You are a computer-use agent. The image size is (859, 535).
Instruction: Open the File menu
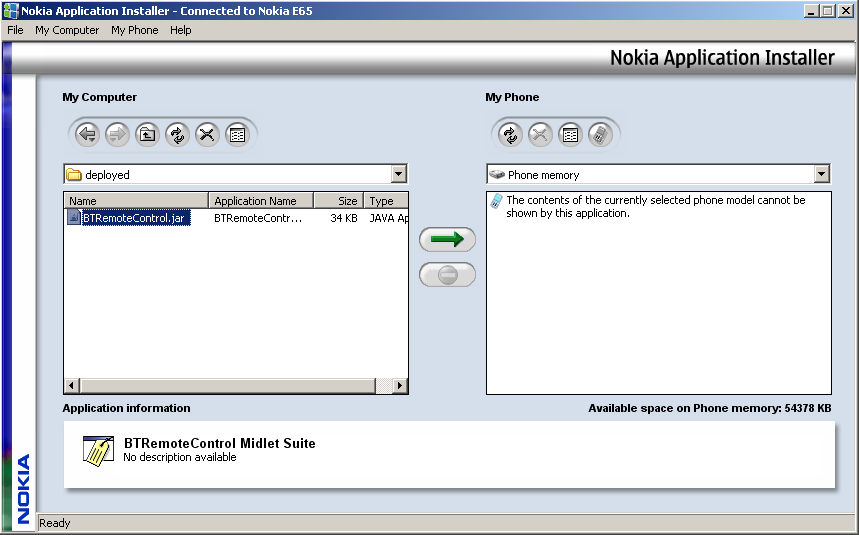tap(15, 30)
